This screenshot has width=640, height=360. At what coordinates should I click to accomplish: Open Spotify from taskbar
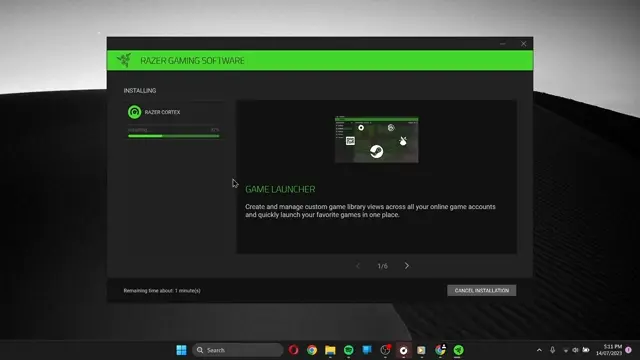coord(349,350)
